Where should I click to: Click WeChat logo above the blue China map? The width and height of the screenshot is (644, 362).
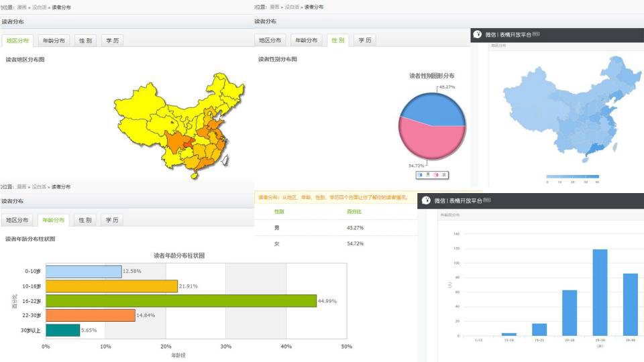[x=478, y=34]
